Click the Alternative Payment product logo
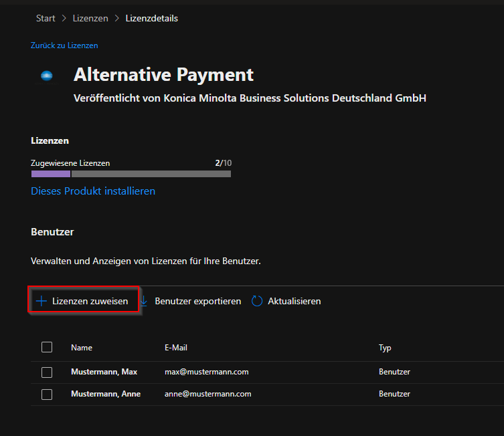 pos(47,76)
